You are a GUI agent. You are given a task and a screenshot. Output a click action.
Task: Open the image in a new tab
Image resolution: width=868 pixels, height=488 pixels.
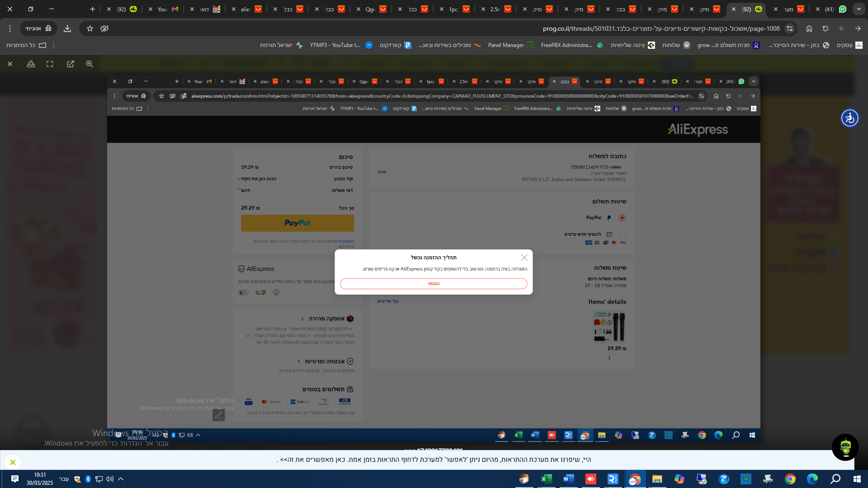(71, 64)
